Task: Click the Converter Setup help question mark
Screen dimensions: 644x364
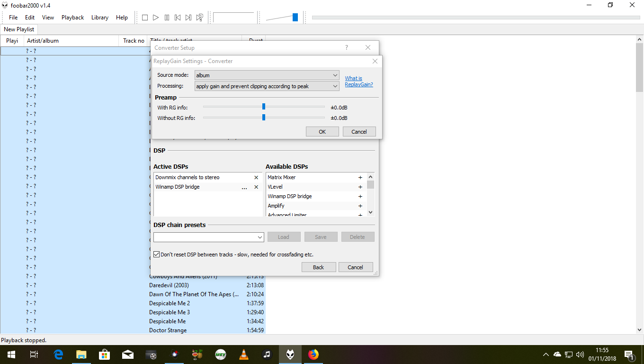Action: point(347,47)
